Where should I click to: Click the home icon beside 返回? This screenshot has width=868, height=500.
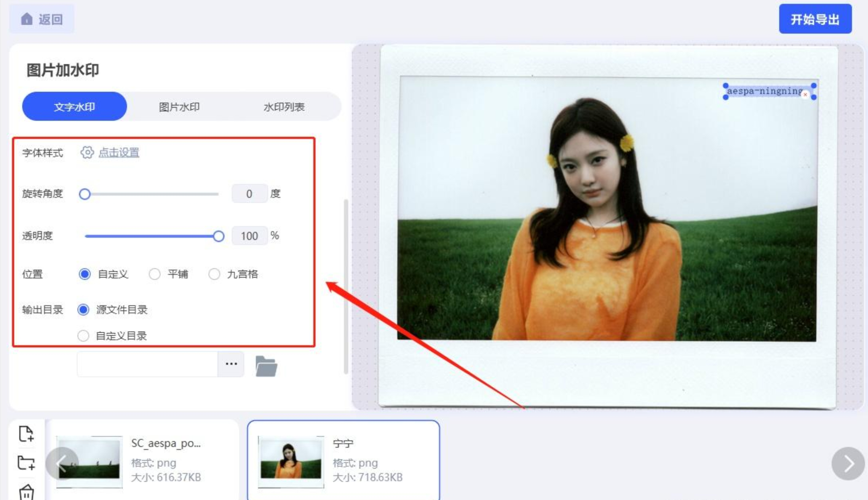[x=27, y=19]
